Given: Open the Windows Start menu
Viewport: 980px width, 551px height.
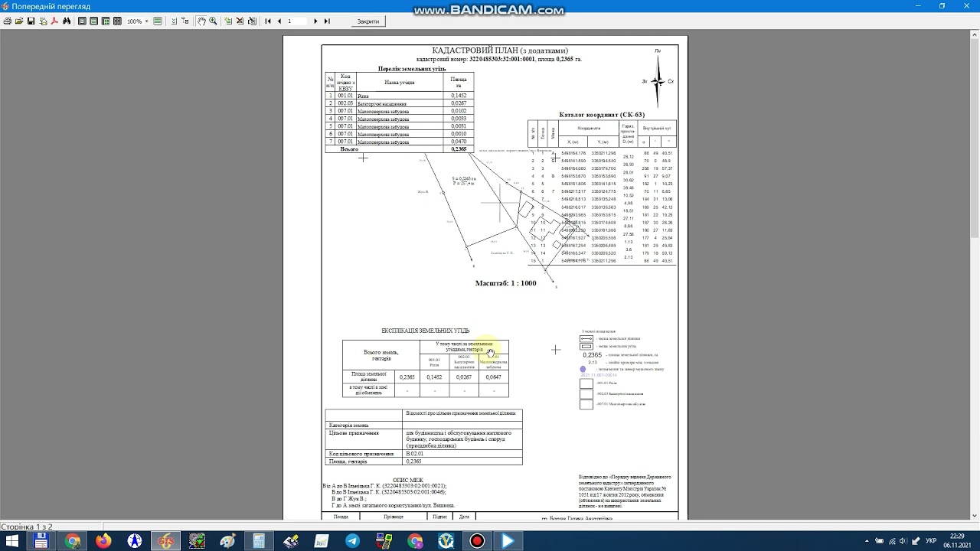Looking at the screenshot, I should 12,541.
